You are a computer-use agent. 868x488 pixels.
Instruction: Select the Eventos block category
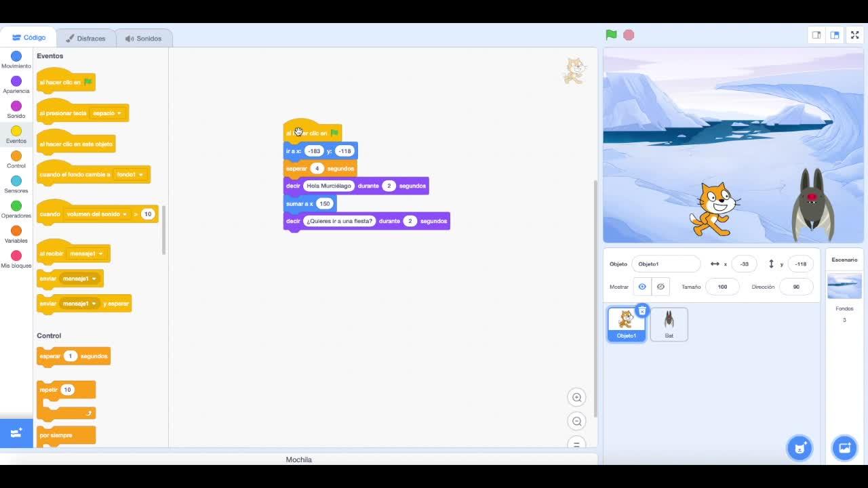click(x=16, y=135)
